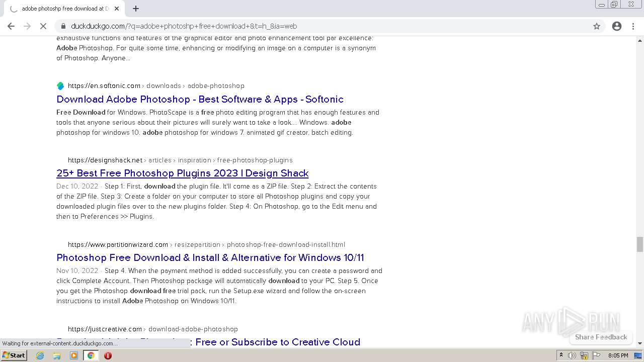Open the Chrome three-dot menu
Image resolution: width=644 pixels, height=362 pixels.
click(633, 26)
